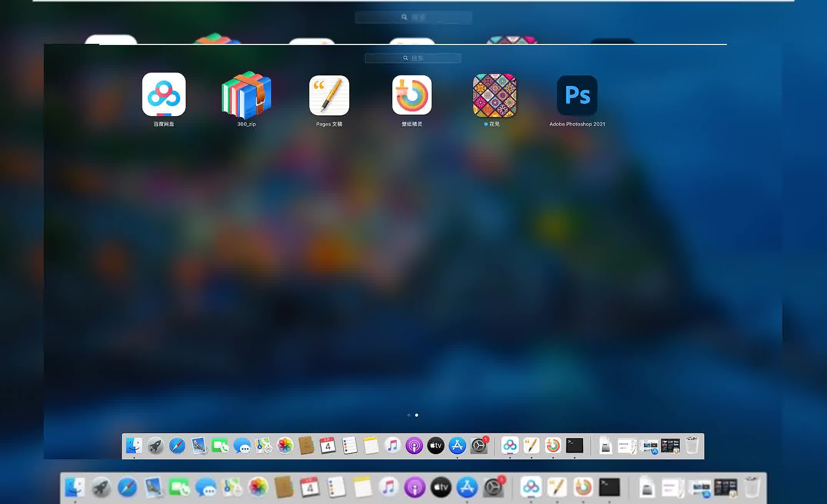Launch Music from the inner sharp dock
This screenshot has width=827, height=504.
point(393,446)
